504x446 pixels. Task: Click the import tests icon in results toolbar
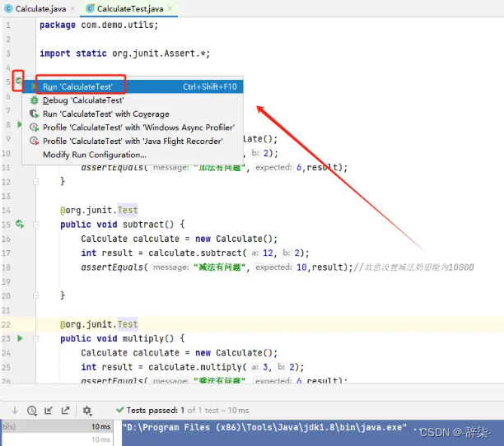click(x=49, y=410)
